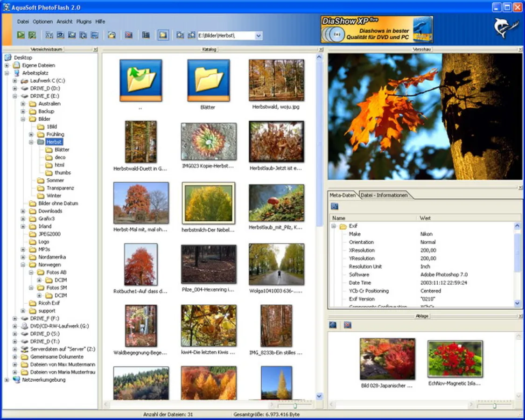Close the Vorschau preview panel
This screenshot has height=420, width=525.
click(x=520, y=49)
